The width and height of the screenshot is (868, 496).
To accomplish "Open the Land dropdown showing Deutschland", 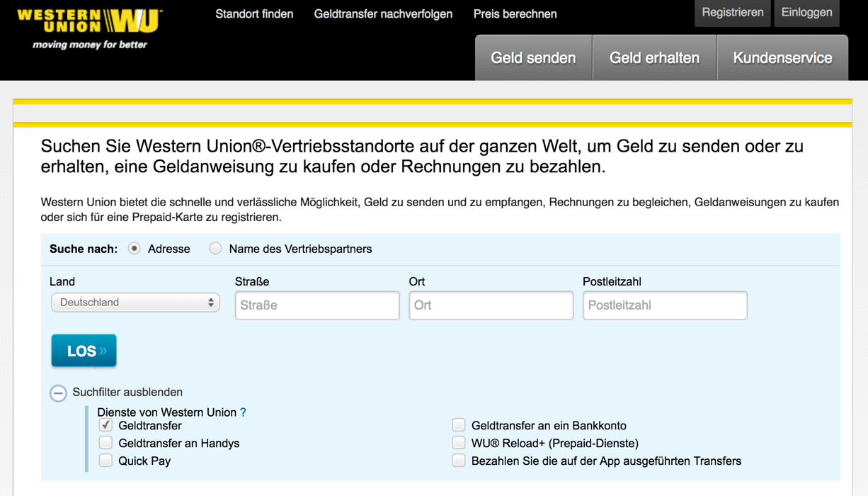I will (x=135, y=303).
